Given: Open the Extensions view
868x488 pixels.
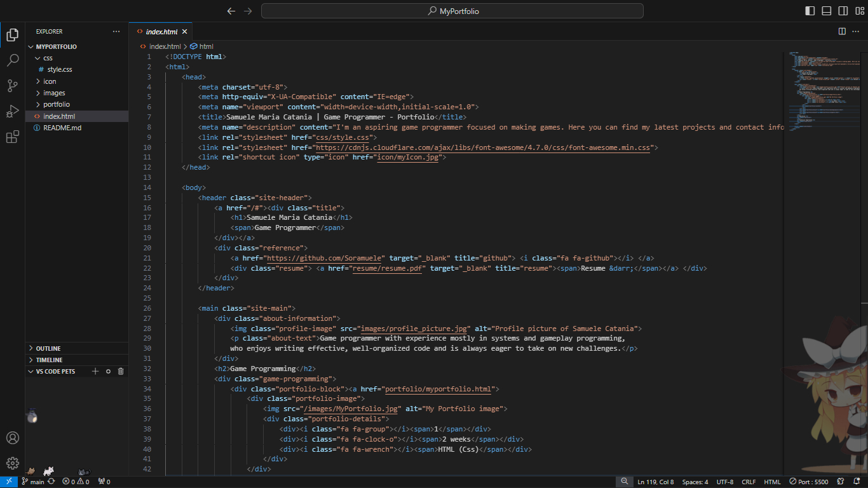Looking at the screenshot, I should [12, 137].
